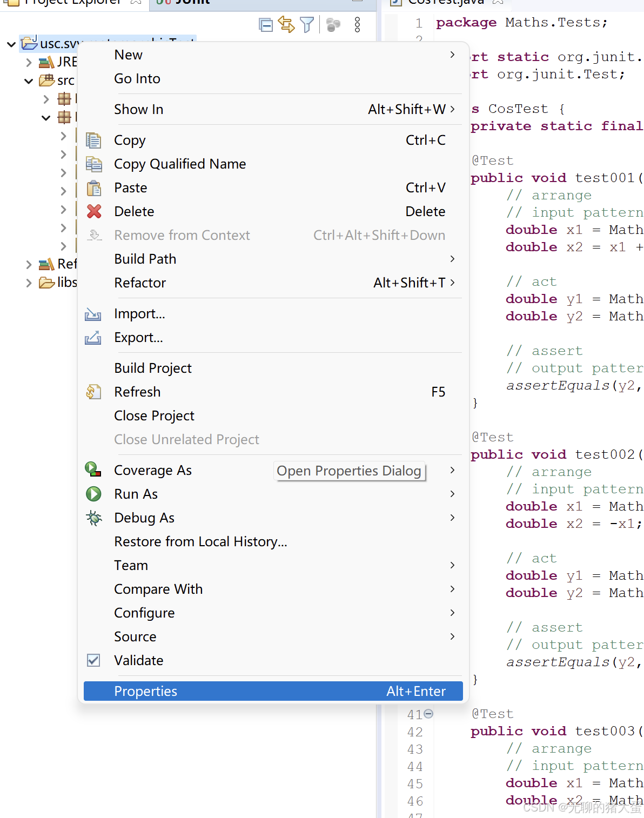
Task: Select the highlighted Properties entry
Action: [x=145, y=691]
